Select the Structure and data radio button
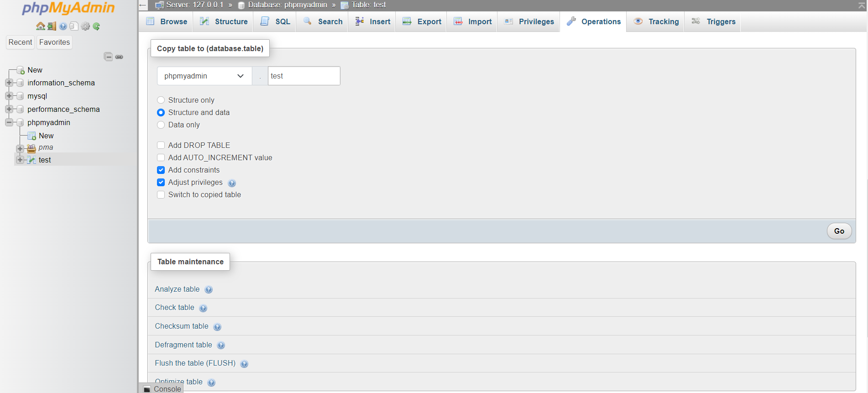 [x=161, y=112]
